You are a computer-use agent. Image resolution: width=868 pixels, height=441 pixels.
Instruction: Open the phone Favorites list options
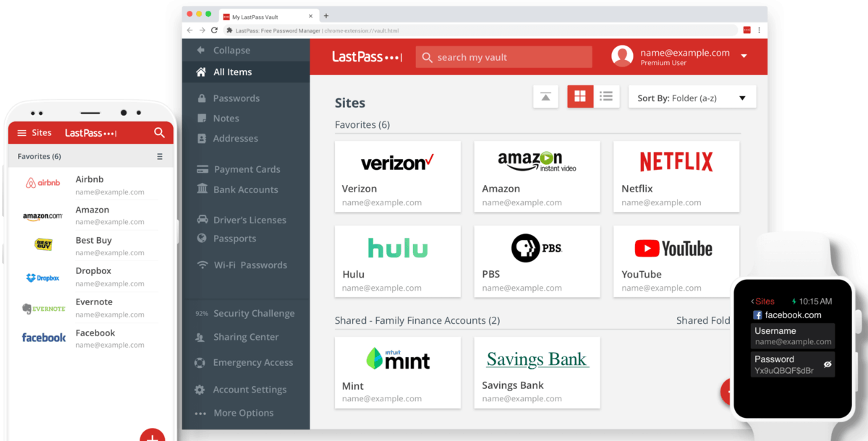click(x=160, y=156)
